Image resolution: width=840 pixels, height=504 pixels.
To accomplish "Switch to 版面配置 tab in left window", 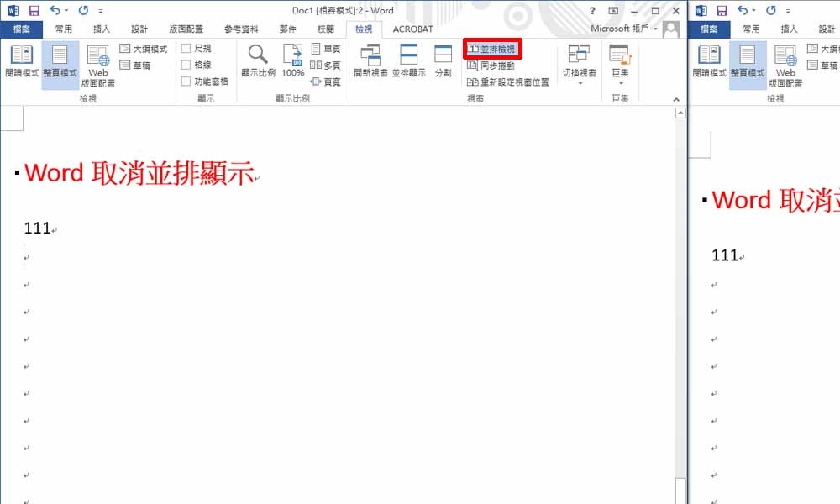I will [x=186, y=29].
